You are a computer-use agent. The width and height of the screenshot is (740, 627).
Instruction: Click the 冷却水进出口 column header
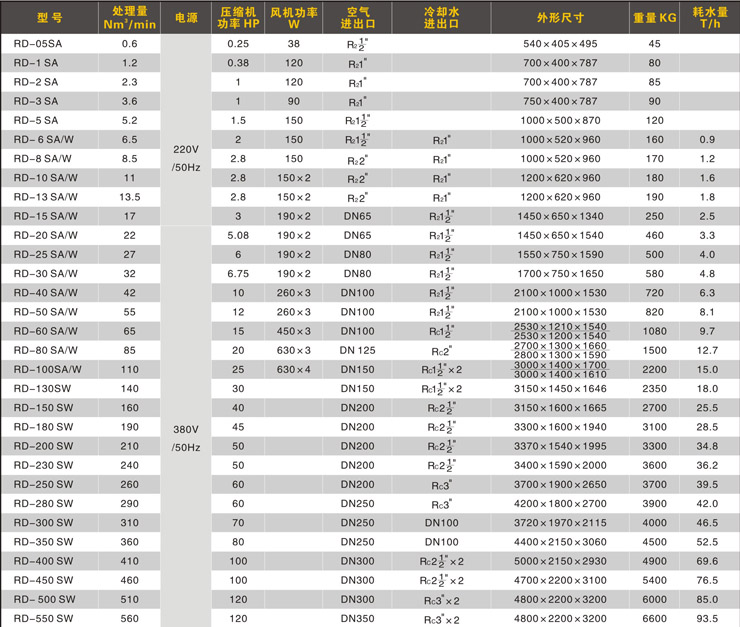point(441,18)
